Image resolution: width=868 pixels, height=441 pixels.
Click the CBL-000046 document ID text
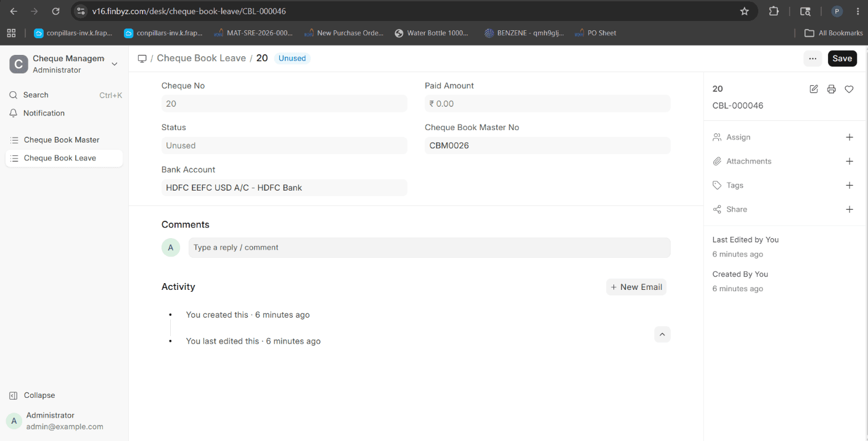[738, 105]
